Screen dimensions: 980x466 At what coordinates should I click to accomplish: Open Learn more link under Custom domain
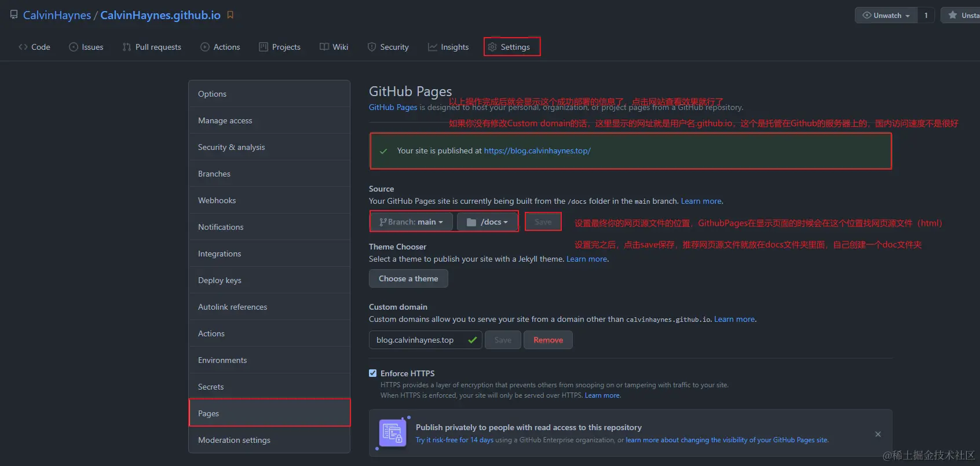734,319
